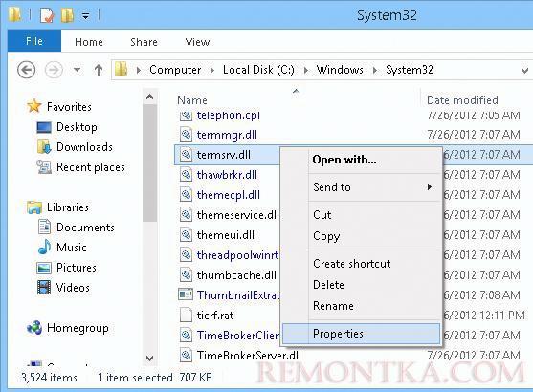Sort by the Date modified column header
The width and height of the screenshot is (533, 392).
(462, 100)
